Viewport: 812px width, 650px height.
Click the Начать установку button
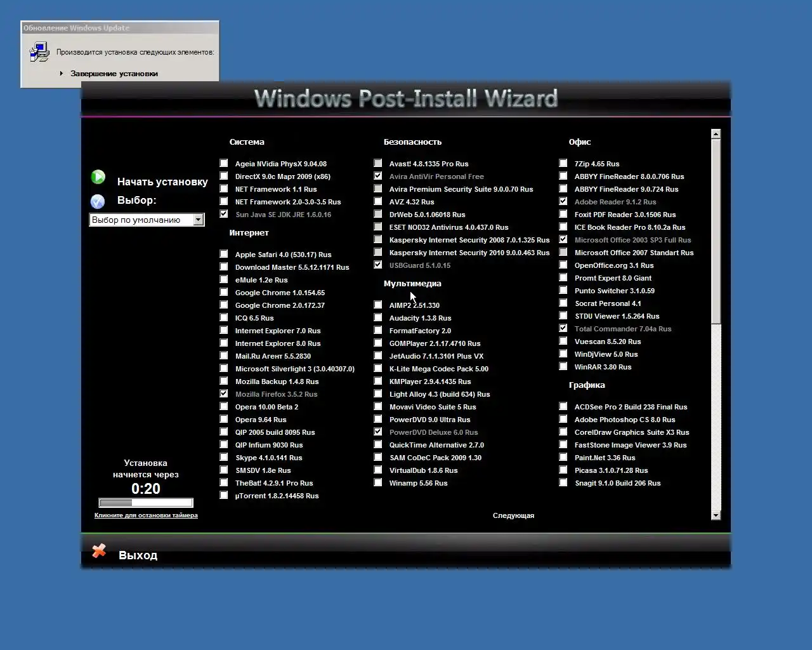162,182
